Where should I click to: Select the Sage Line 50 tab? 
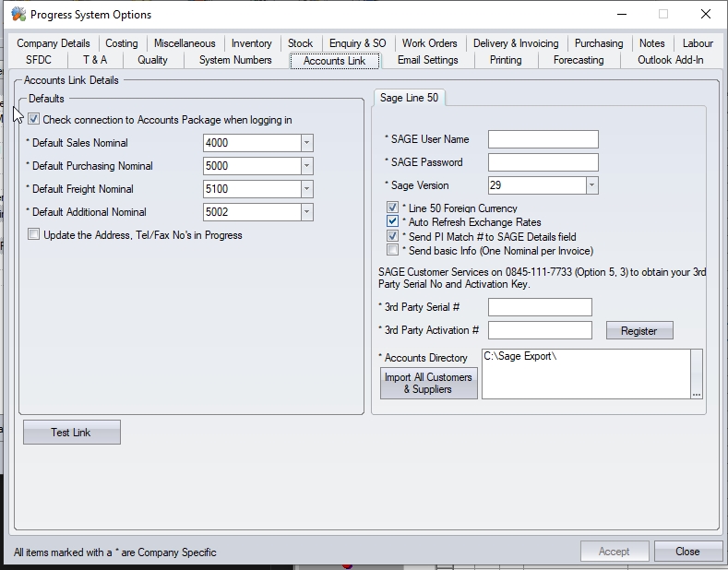tap(409, 98)
